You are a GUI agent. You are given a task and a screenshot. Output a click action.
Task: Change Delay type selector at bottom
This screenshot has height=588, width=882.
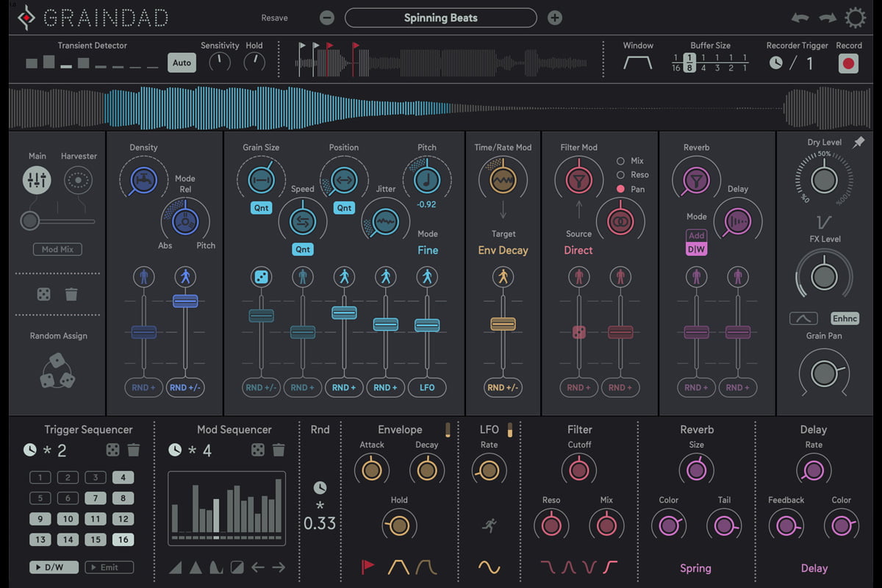tap(814, 568)
